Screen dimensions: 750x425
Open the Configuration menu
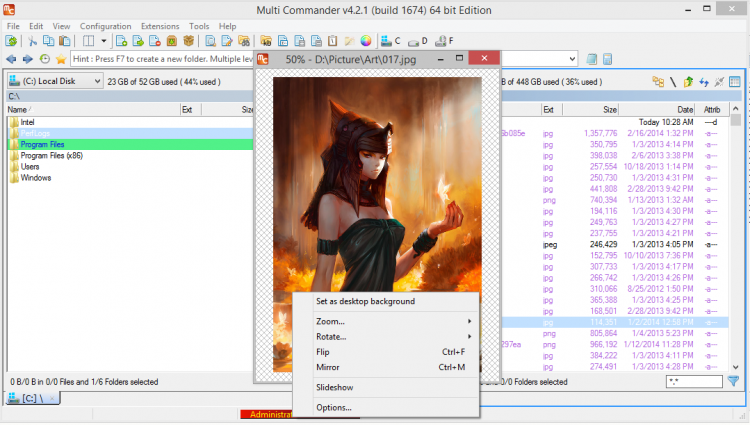(x=105, y=26)
